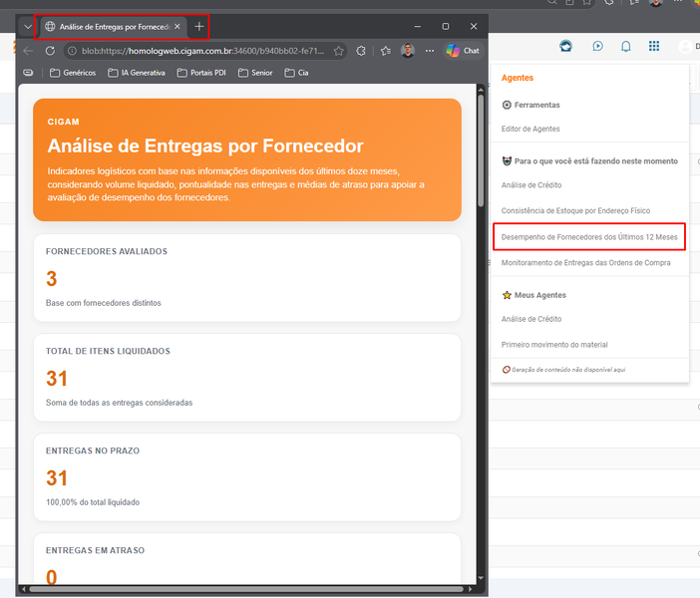Click the scroll-down arrow of vertical scrollbar
The height and width of the screenshot is (598, 700).
[481, 578]
